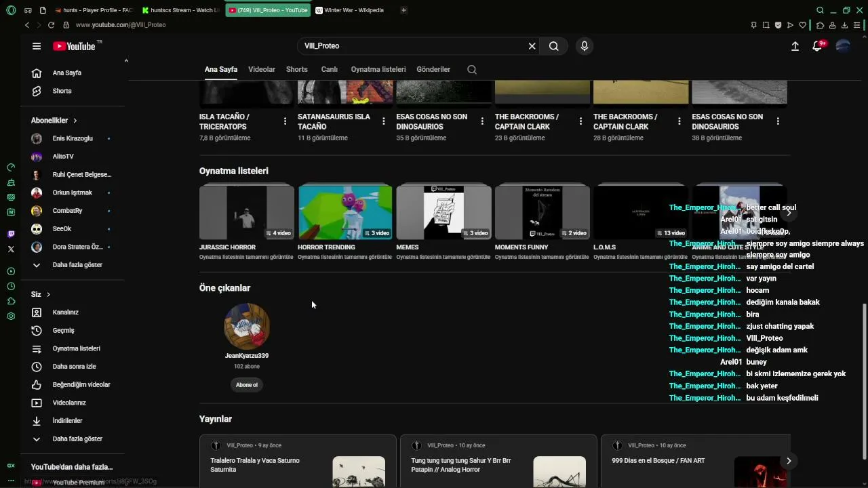Click the magnifier search button
The image size is (868, 488).
[x=554, y=46]
